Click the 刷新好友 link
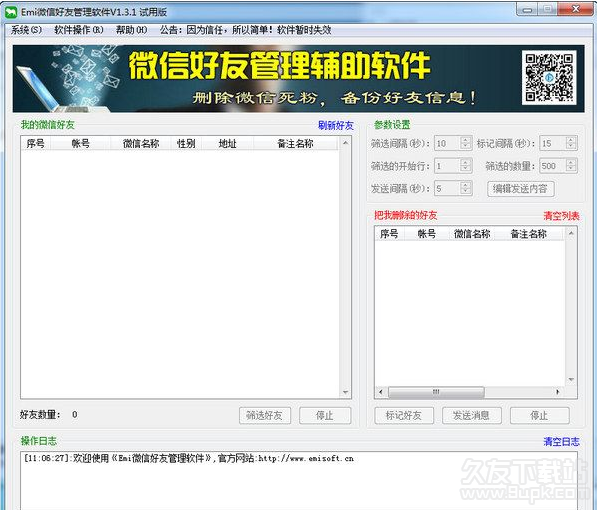This screenshot has width=597, height=510. point(335,125)
